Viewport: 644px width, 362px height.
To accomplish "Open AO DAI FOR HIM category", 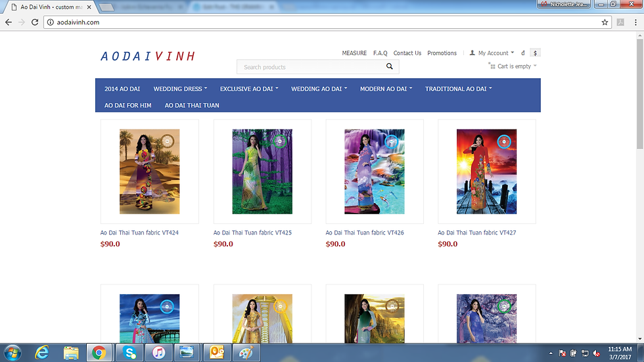I will tap(127, 105).
